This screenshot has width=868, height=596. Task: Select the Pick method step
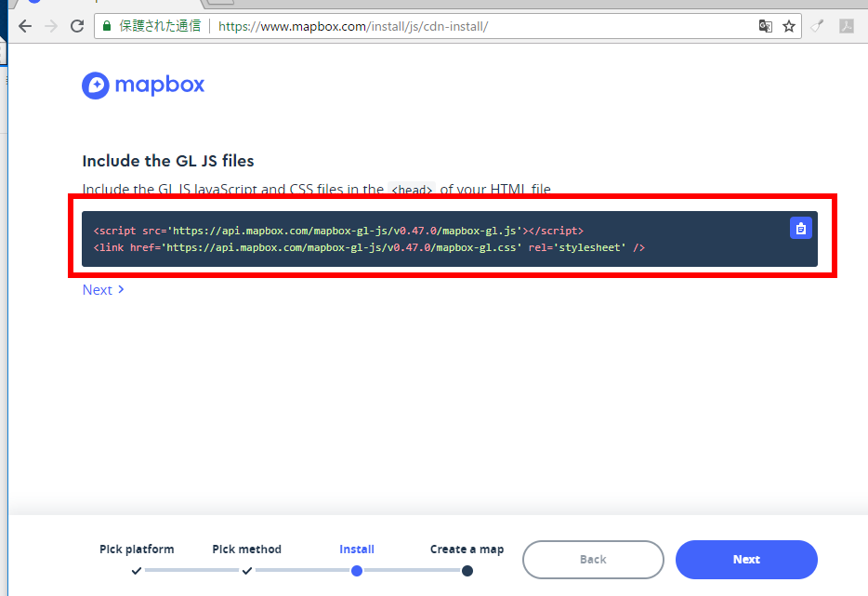[x=247, y=549]
